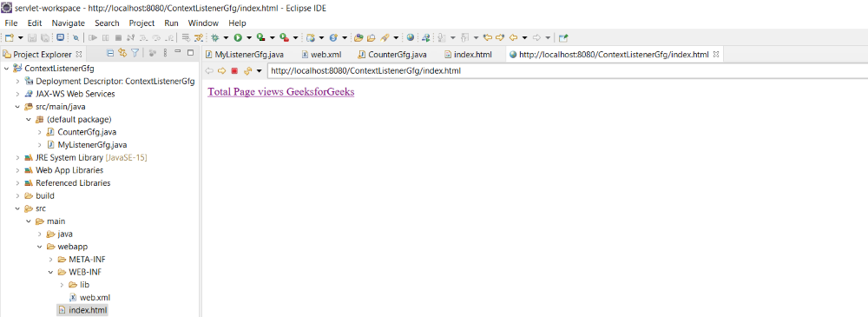
Task: Click the Step Over icon
Action: click(156, 37)
